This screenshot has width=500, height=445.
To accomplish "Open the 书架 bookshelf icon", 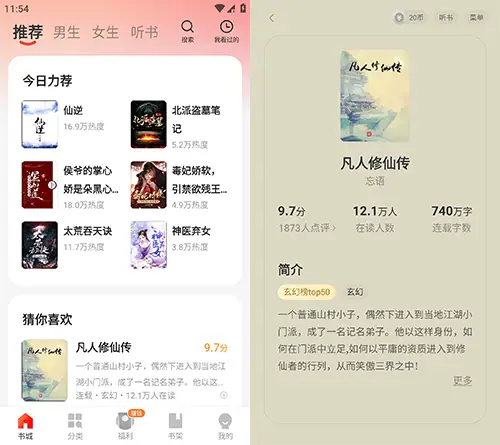I will pyautogui.click(x=175, y=421).
